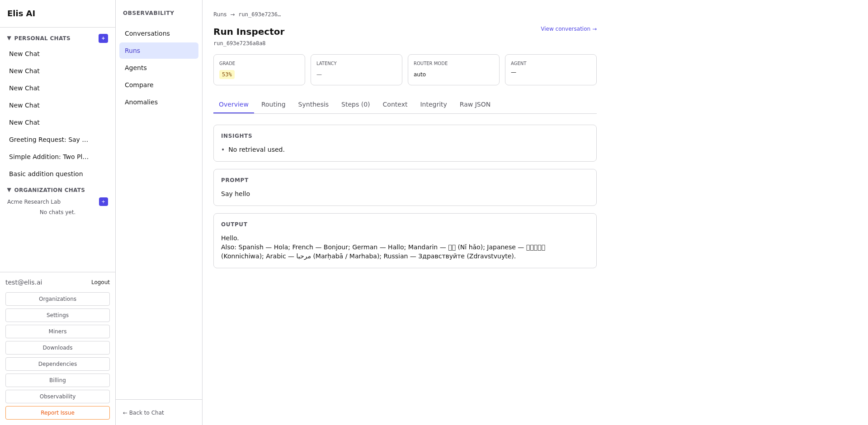Image resolution: width=868 pixels, height=425 pixels.
Task: Open the Anomalies section
Action: (x=141, y=102)
